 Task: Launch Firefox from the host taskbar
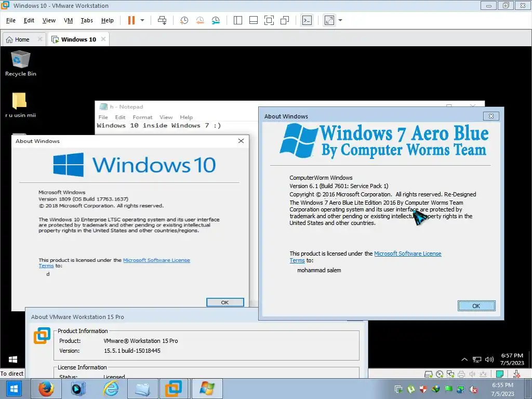[46, 389]
